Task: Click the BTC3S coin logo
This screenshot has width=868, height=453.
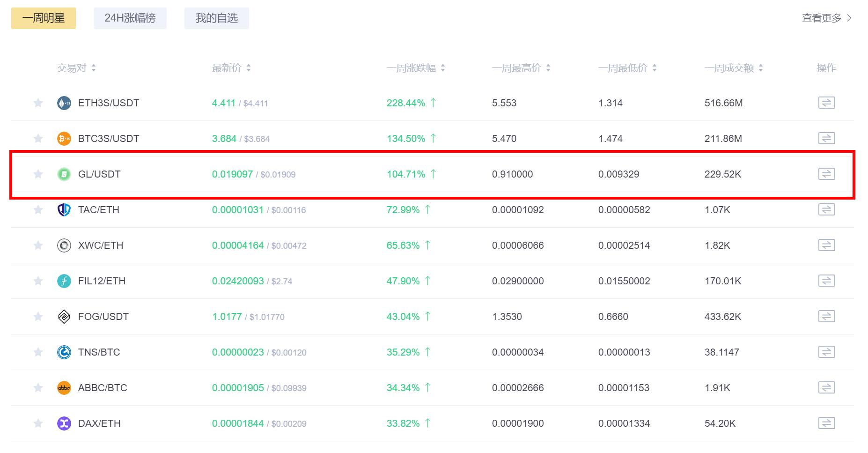Action: click(64, 139)
